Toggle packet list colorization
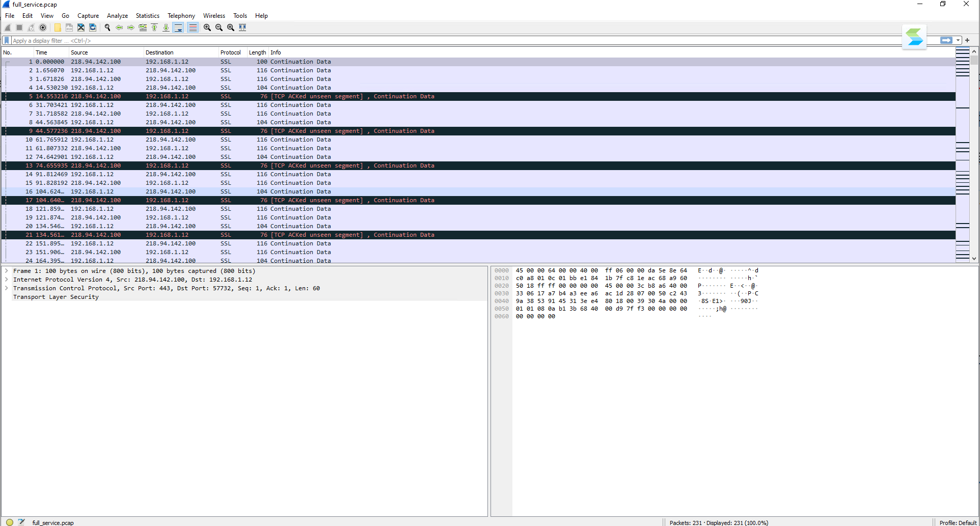The width and height of the screenshot is (980, 526). point(193,27)
